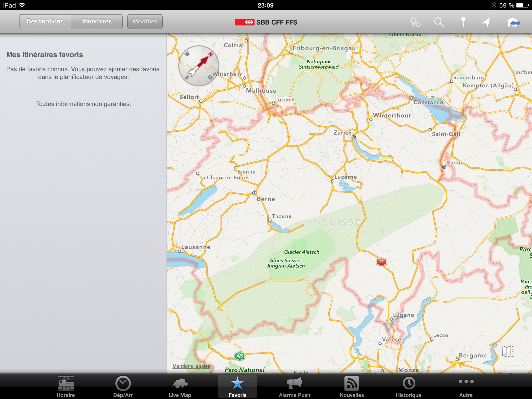The width and height of the screenshot is (532, 399).
Task: Select the Itinéraires segment
Action: coord(97,22)
